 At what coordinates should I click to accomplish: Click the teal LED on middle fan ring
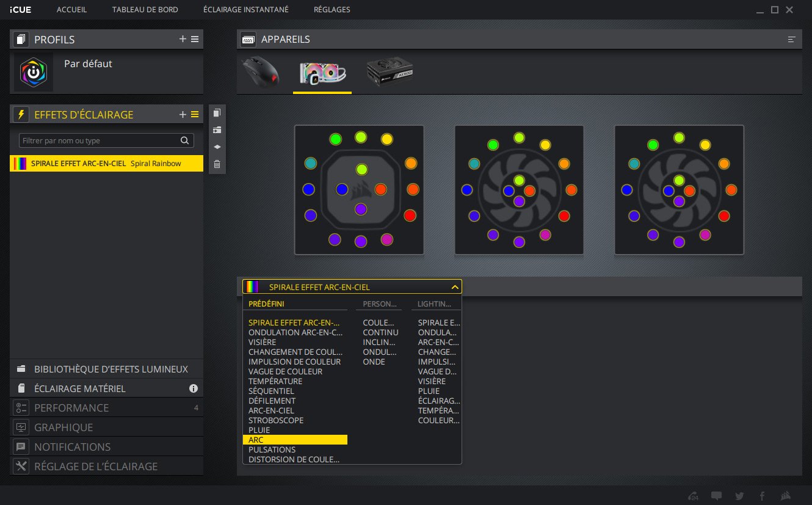(474, 164)
